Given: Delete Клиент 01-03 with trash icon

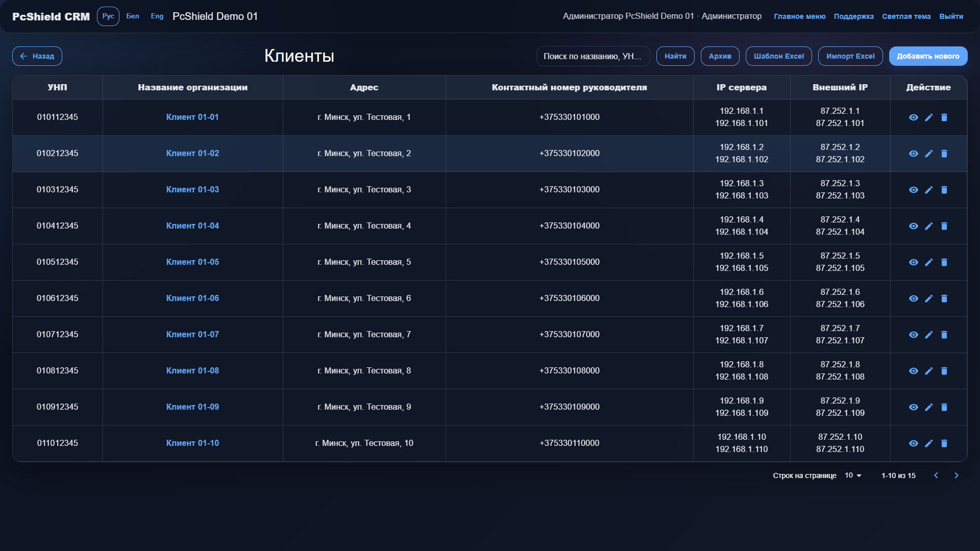Looking at the screenshot, I should tap(944, 190).
